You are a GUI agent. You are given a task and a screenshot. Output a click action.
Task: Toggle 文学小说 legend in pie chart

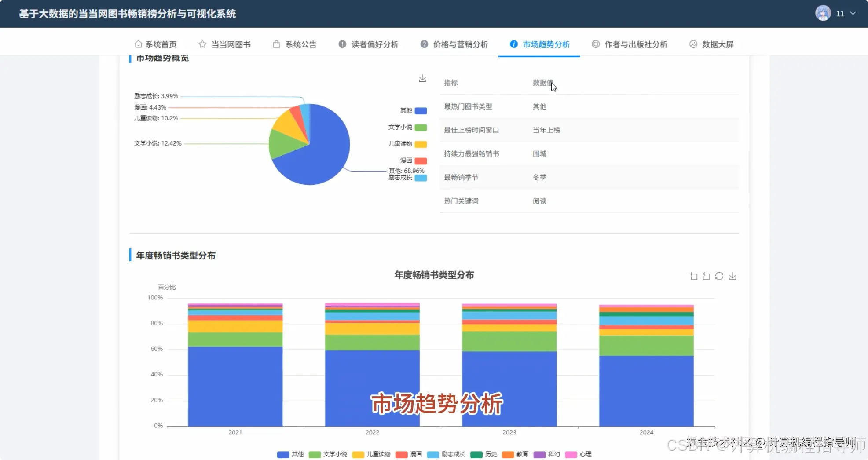click(x=407, y=128)
